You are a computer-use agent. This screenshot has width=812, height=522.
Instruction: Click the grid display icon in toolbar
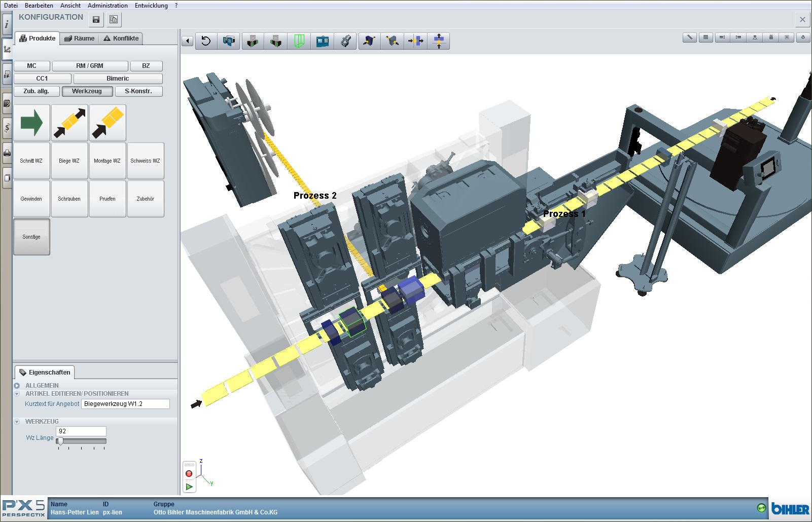pyautogui.click(x=705, y=38)
